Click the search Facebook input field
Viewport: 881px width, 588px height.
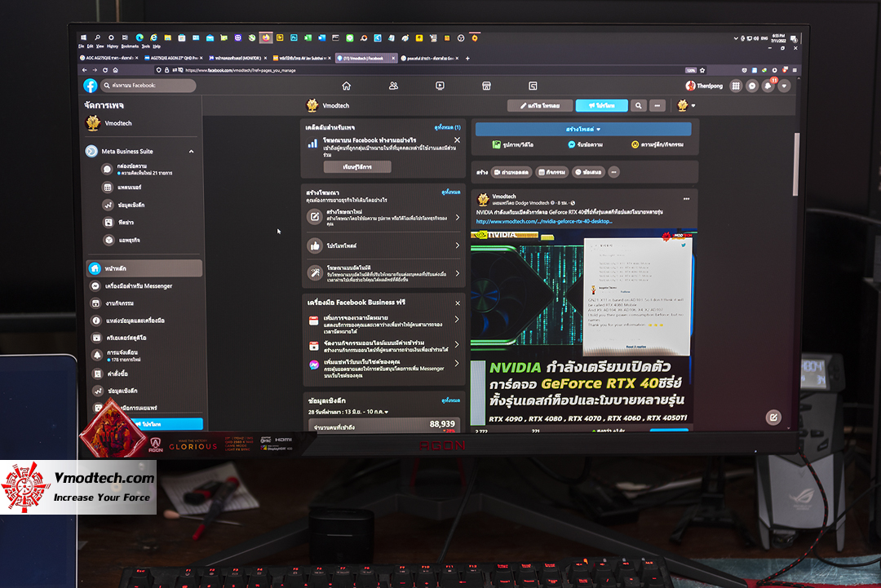point(149,86)
